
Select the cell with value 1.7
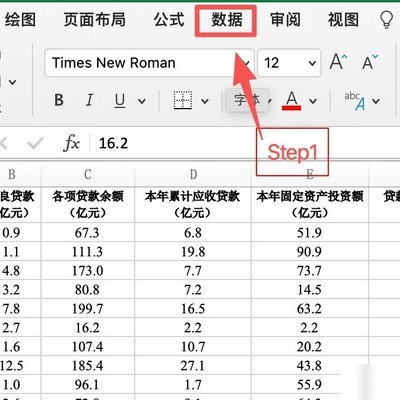point(193,384)
